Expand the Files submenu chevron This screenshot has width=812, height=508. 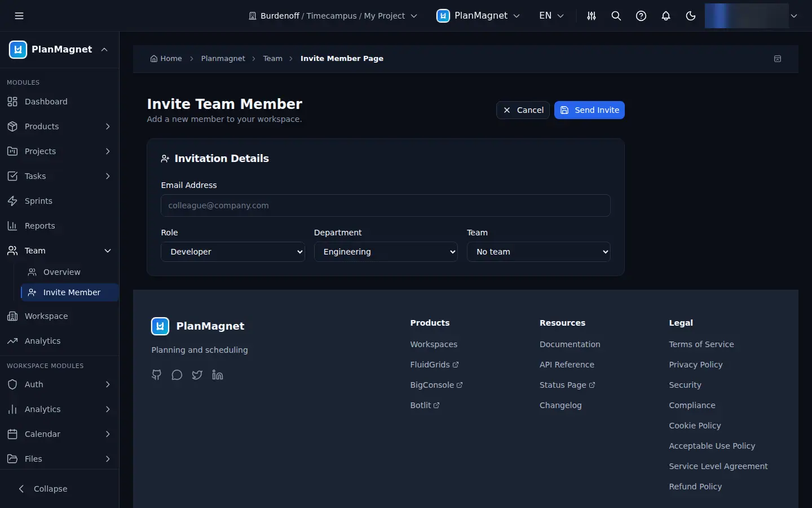[x=108, y=459]
